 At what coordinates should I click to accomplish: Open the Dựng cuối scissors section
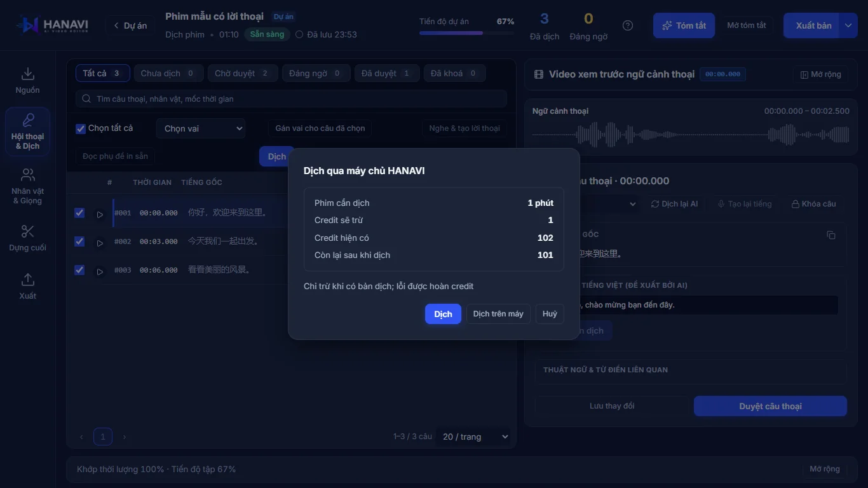(27, 238)
